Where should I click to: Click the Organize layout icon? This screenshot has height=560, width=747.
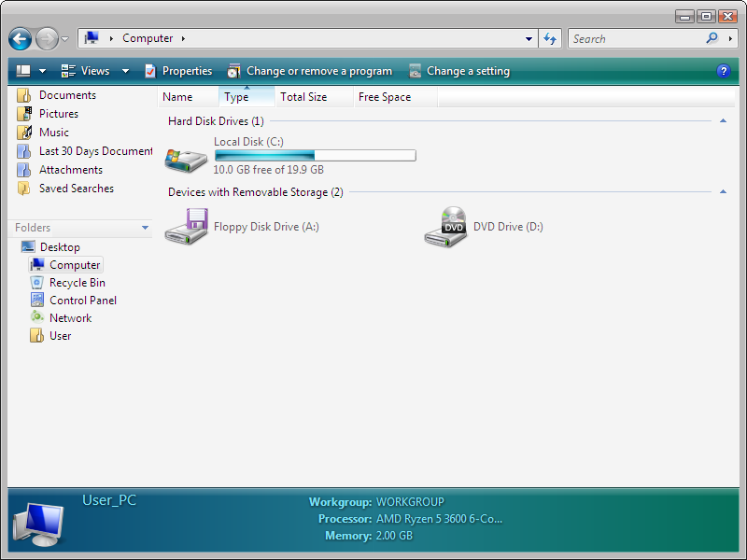click(x=23, y=71)
